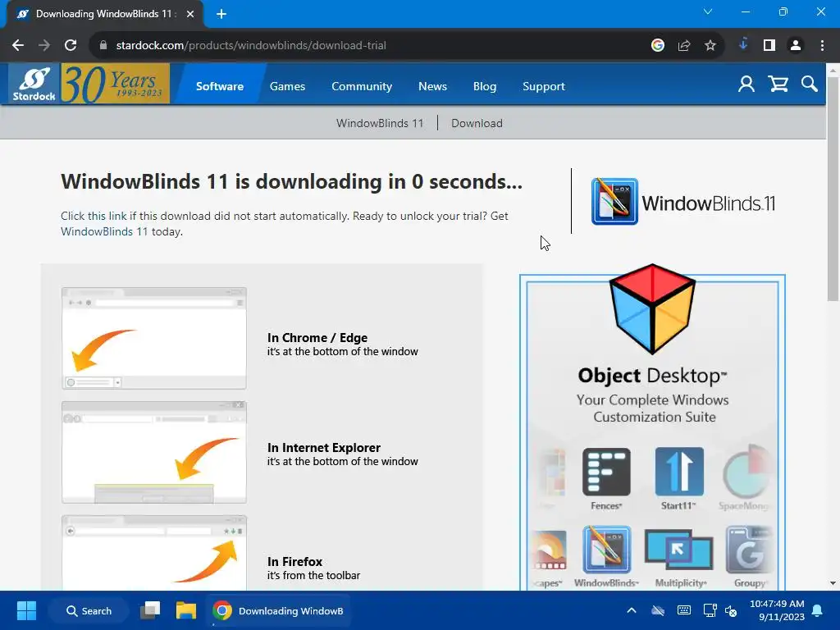Image resolution: width=840 pixels, height=630 pixels.
Task: Go to WindowBlinds 11 subnav link
Action: point(380,123)
